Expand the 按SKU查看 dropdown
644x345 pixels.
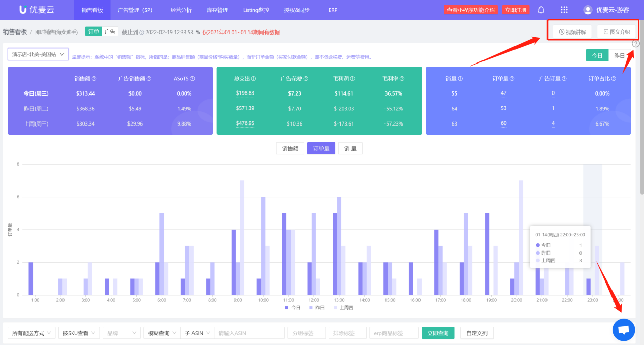[x=79, y=333]
